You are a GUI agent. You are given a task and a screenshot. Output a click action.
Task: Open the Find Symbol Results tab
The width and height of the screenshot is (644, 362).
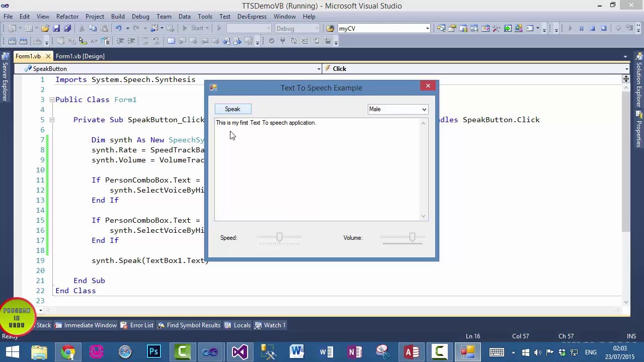click(x=189, y=325)
